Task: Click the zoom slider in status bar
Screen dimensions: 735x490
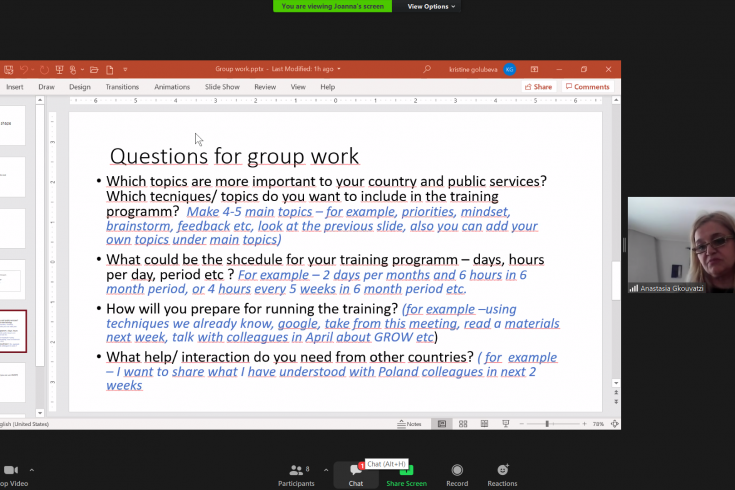Action: pyautogui.click(x=547, y=424)
